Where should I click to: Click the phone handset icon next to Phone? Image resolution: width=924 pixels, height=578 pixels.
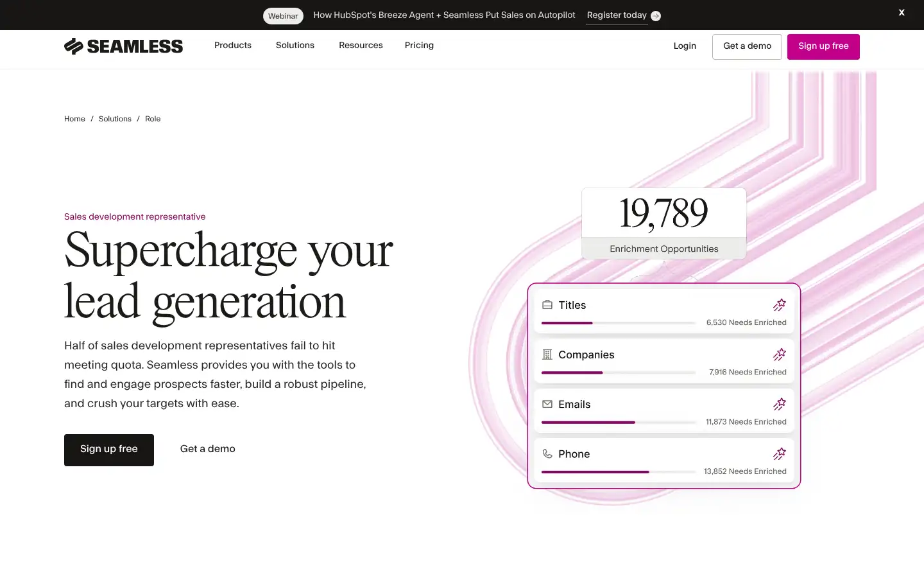[x=547, y=453]
